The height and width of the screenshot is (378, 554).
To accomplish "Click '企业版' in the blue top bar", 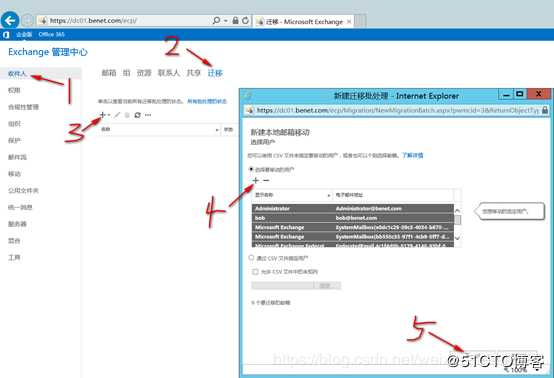I will point(24,34).
